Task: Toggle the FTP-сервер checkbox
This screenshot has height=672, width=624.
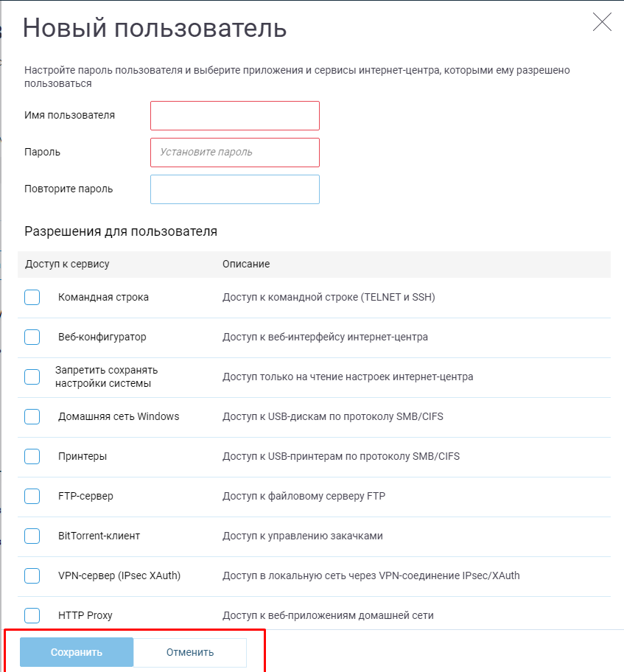Action: [32, 497]
